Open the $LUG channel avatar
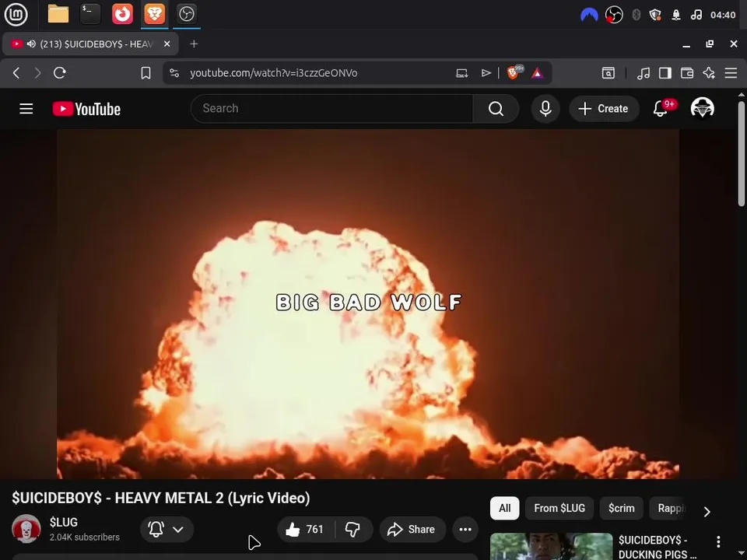Image resolution: width=747 pixels, height=560 pixels. pos(26,529)
